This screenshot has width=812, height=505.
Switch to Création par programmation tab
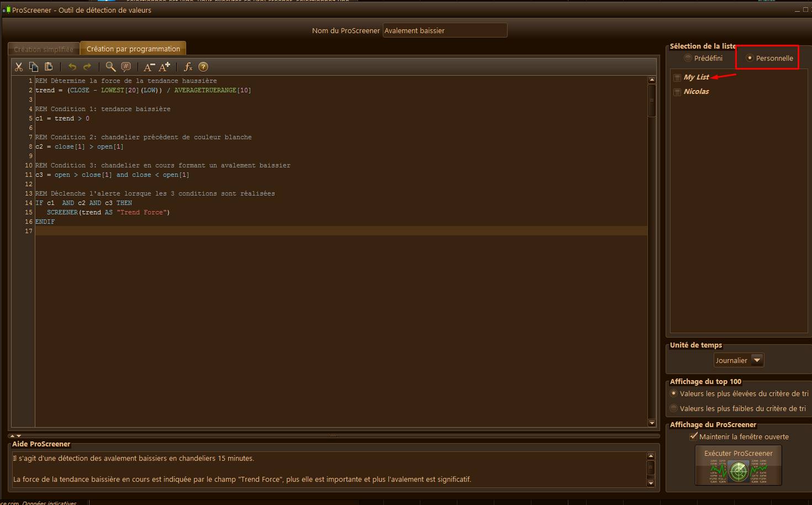click(x=133, y=49)
